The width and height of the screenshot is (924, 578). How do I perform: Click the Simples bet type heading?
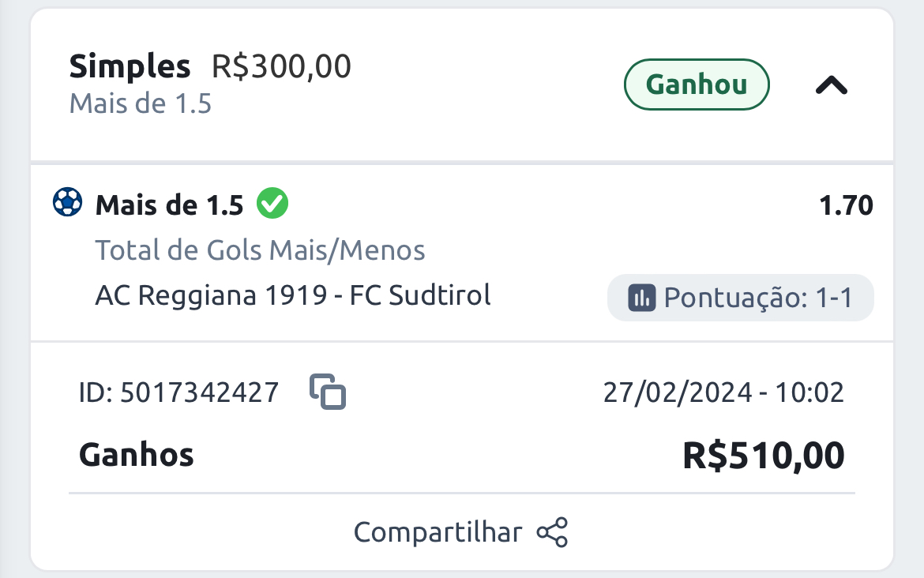click(130, 66)
